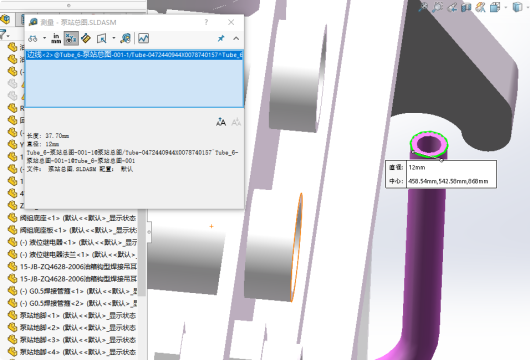Image resolution: width=530 pixels, height=360 pixels.
Task: Collapse the Measure dialog with the chevron
Action: point(236,38)
